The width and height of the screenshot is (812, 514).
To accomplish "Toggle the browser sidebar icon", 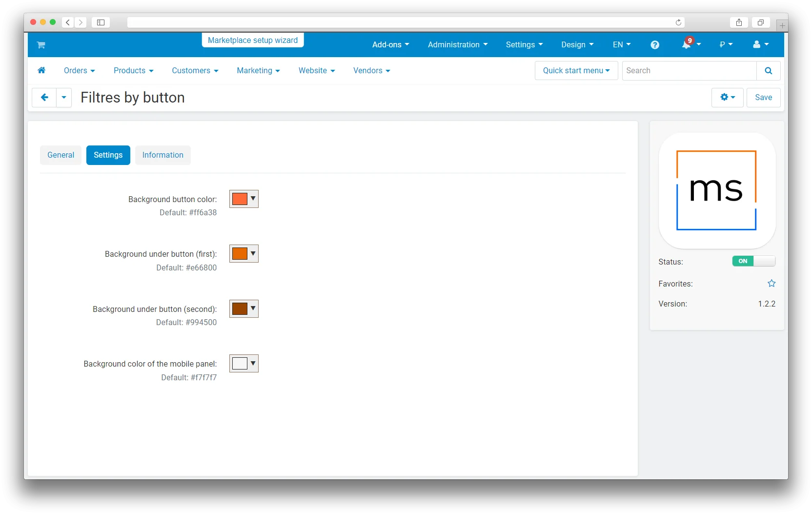I will click(101, 22).
